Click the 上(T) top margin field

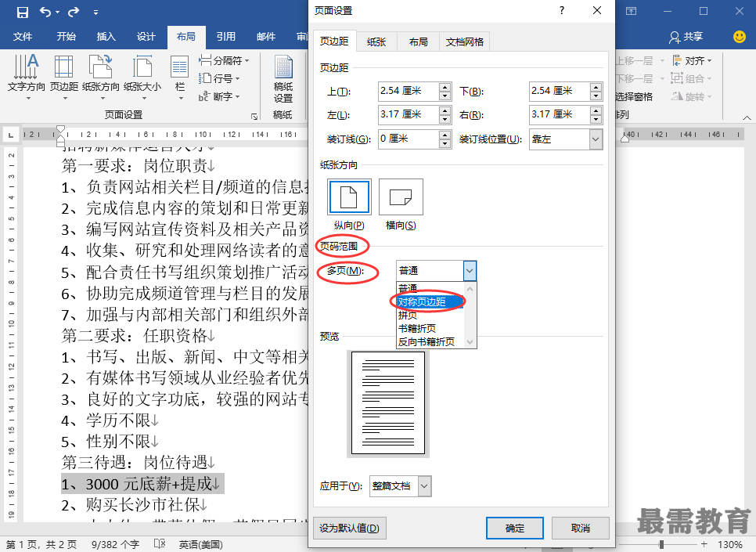coord(409,91)
